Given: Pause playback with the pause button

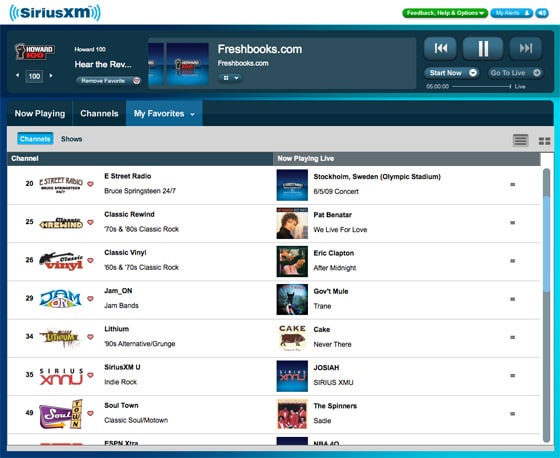Looking at the screenshot, I should point(483,48).
